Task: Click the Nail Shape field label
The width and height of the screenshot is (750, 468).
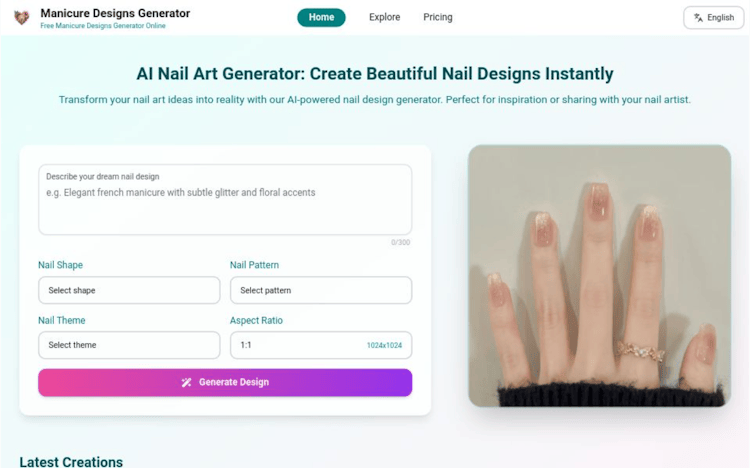Action: tap(60, 265)
